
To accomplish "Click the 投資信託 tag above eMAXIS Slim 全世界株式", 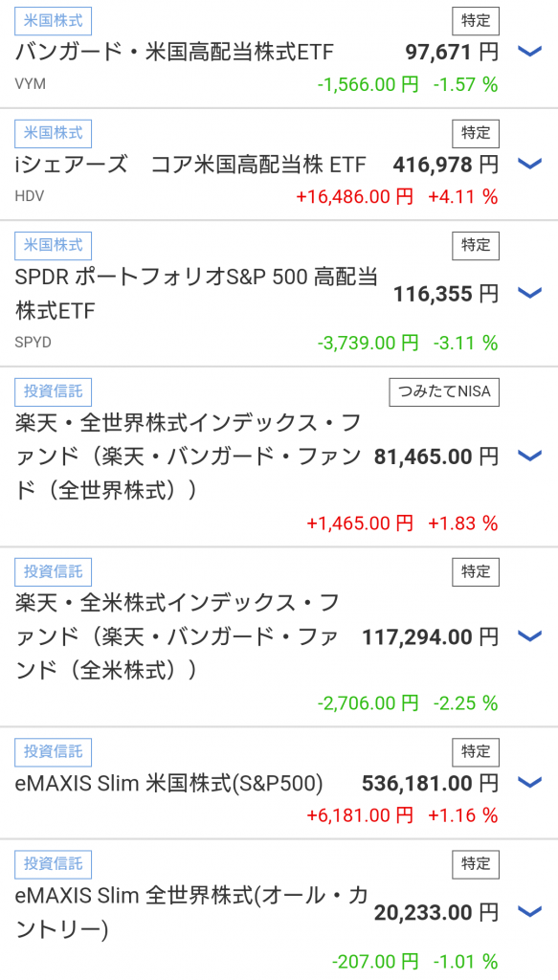I will click(x=53, y=864).
